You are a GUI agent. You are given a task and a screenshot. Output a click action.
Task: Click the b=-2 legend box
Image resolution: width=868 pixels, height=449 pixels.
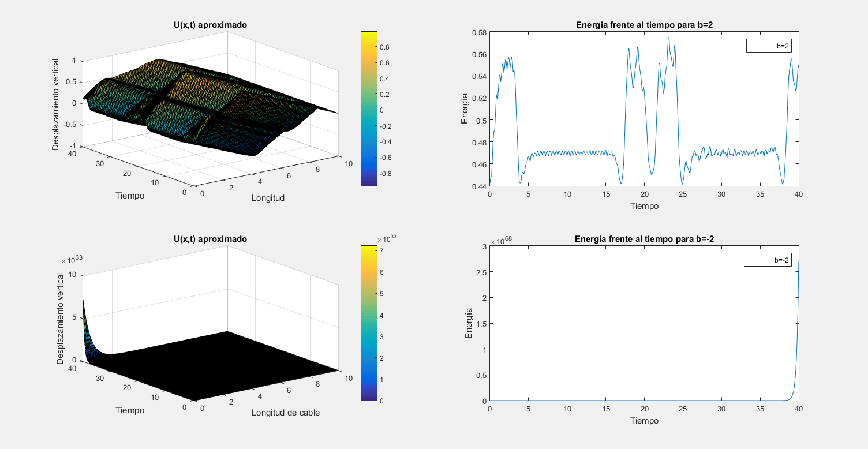tap(767, 260)
